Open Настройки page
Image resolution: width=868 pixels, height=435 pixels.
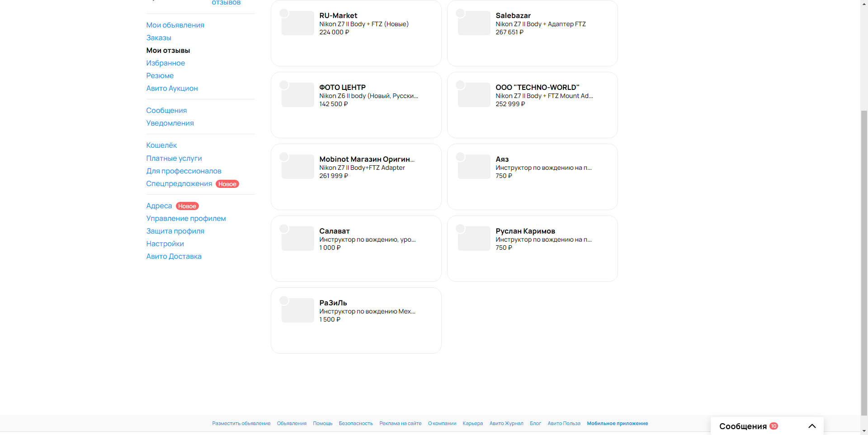(x=165, y=243)
